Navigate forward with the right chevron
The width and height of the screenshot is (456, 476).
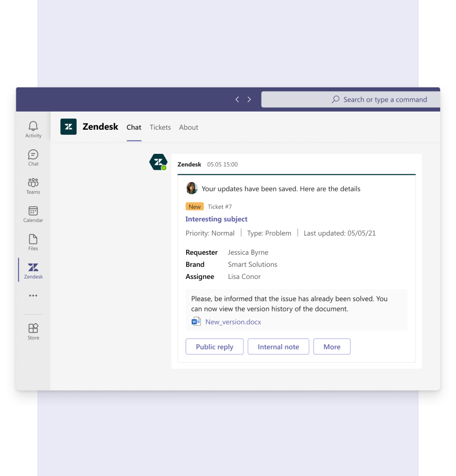pos(249,99)
